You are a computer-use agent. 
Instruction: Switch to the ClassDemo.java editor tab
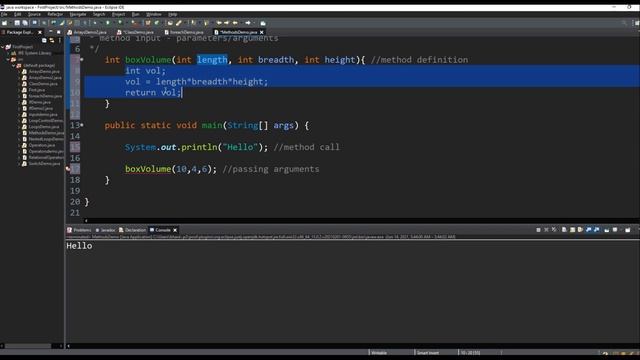[x=136, y=32]
